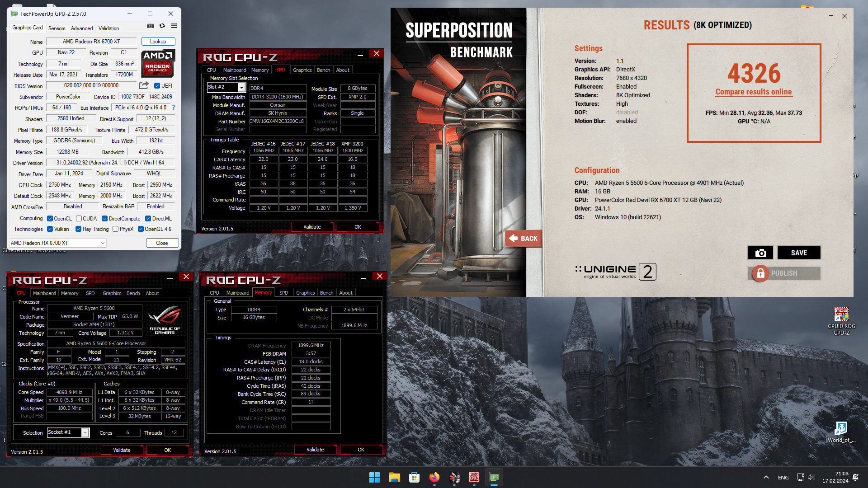Viewport: 868px width, 488px height.
Task: Click the ROG Republic of Gamers logo
Action: (x=165, y=320)
